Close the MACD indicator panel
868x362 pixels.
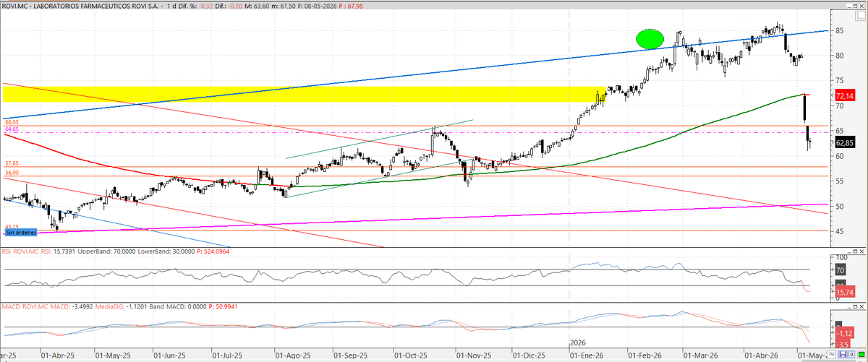click(x=861, y=306)
